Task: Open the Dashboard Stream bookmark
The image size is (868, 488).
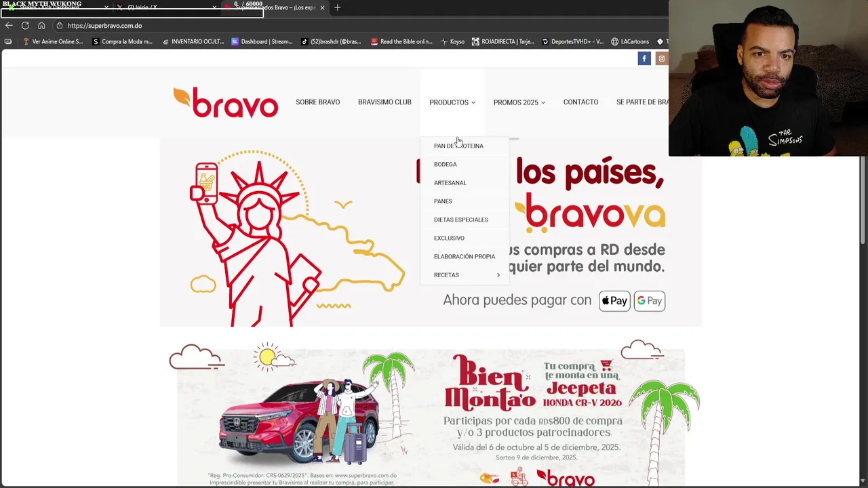Action: click(x=262, y=41)
